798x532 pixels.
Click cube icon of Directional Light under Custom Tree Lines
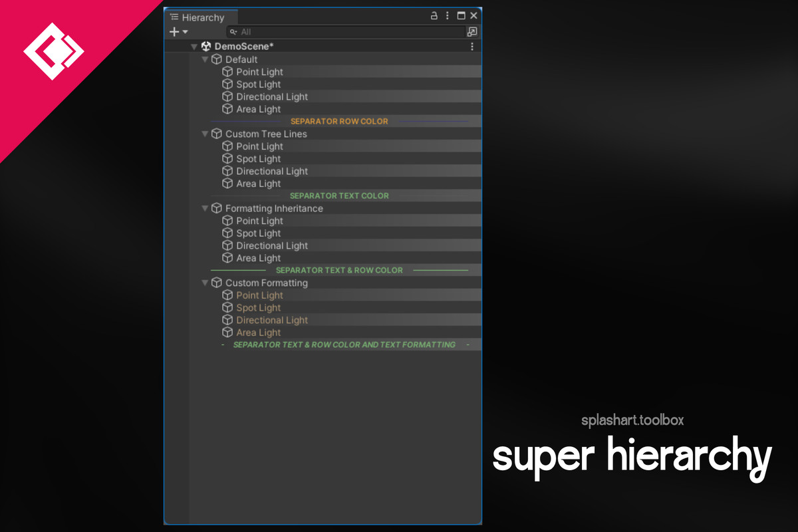(x=227, y=171)
